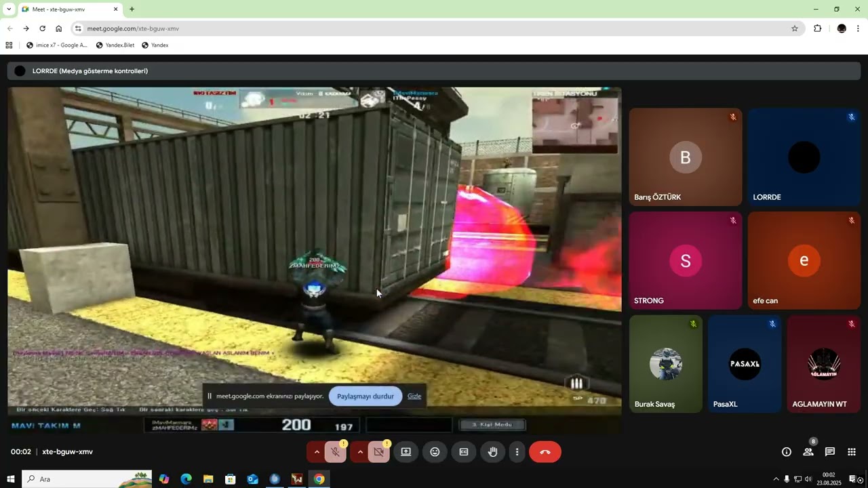The image size is (868, 488).
Task: Open the Windows Start menu
Action: click(x=11, y=479)
